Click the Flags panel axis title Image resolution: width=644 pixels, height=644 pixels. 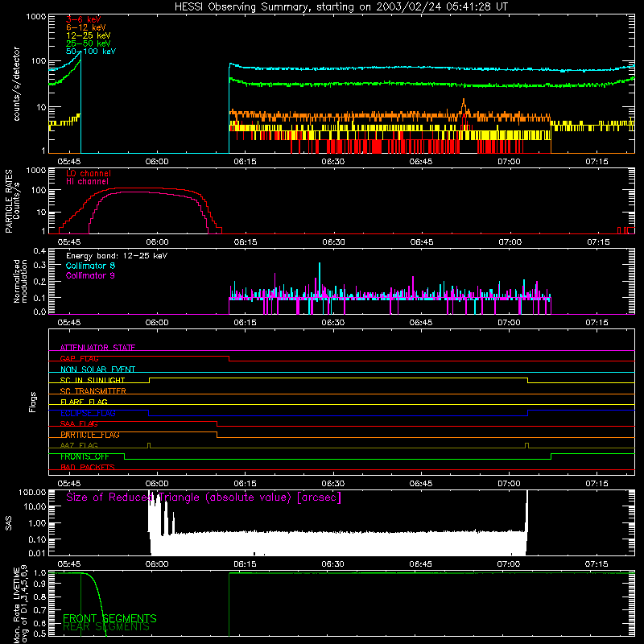coord(32,402)
